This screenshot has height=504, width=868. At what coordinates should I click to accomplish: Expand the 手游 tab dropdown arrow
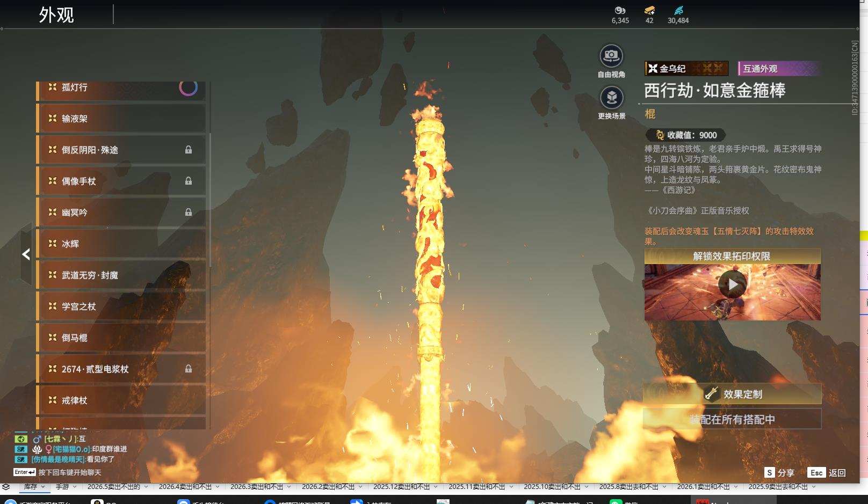[x=75, y=487]
